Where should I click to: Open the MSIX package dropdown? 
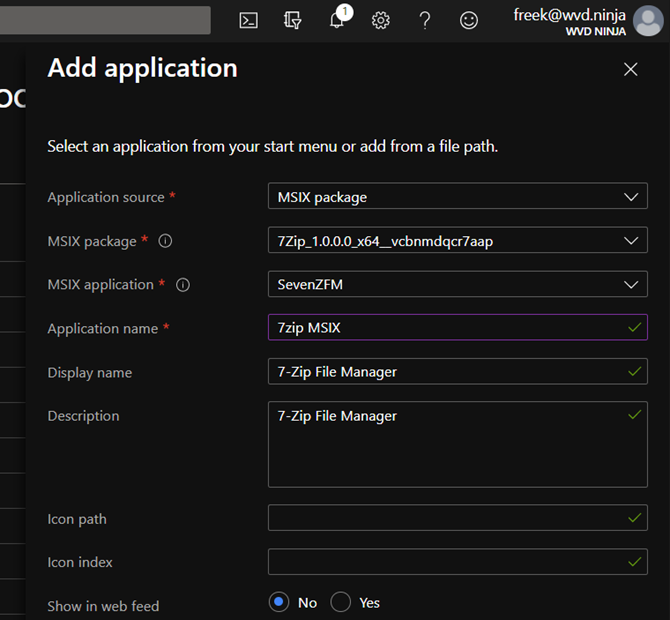[458, 240]
